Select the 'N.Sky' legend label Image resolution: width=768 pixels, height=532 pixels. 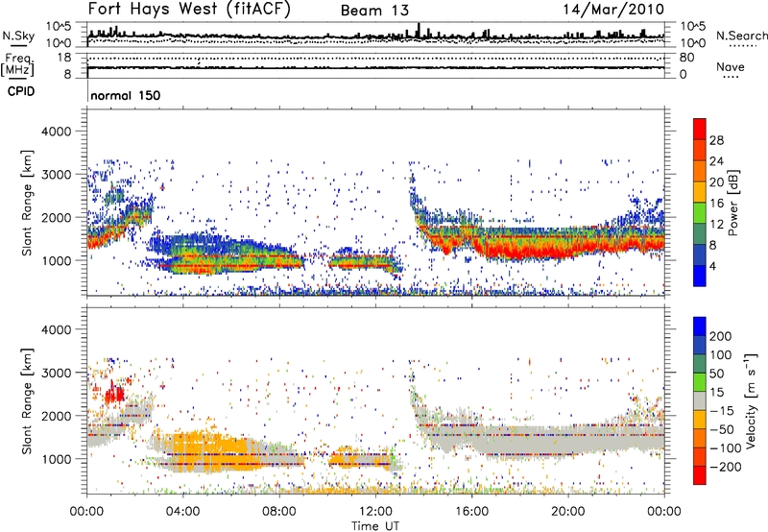pos(18,36)
